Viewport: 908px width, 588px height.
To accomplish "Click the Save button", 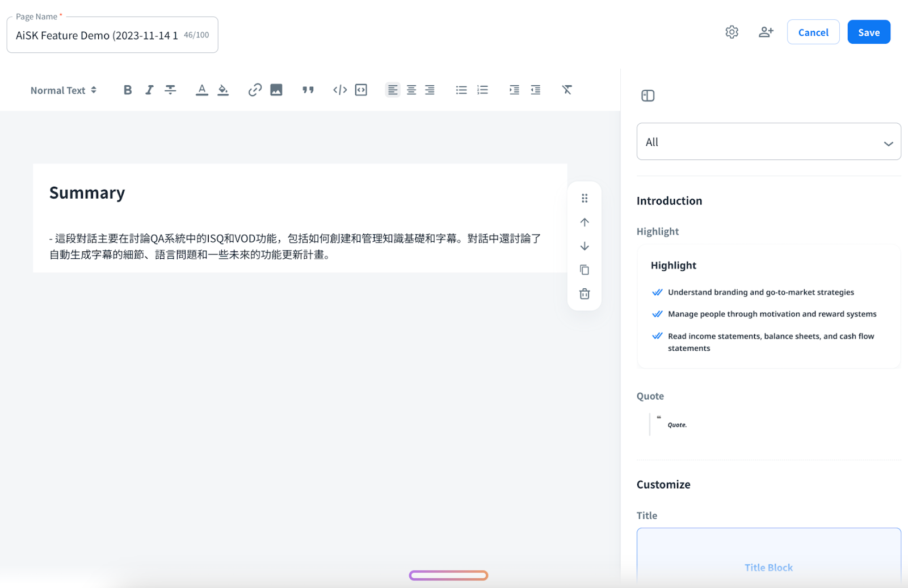I will point(868,32).
